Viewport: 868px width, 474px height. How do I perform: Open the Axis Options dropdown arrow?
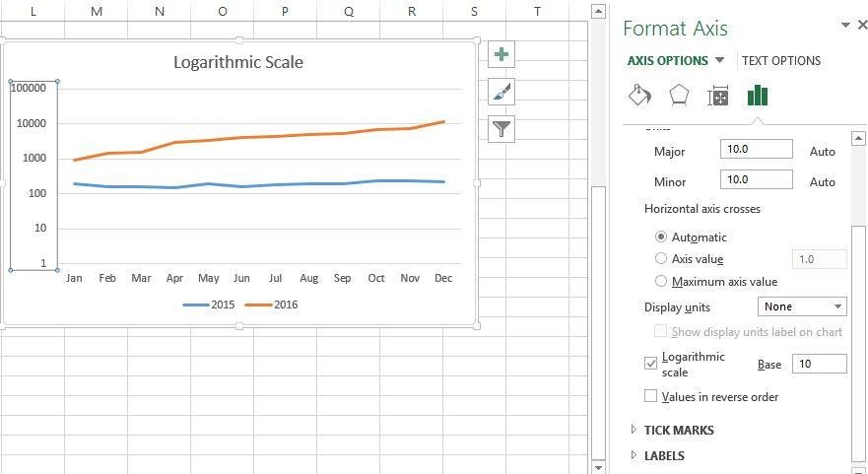(x=719, y=60)
